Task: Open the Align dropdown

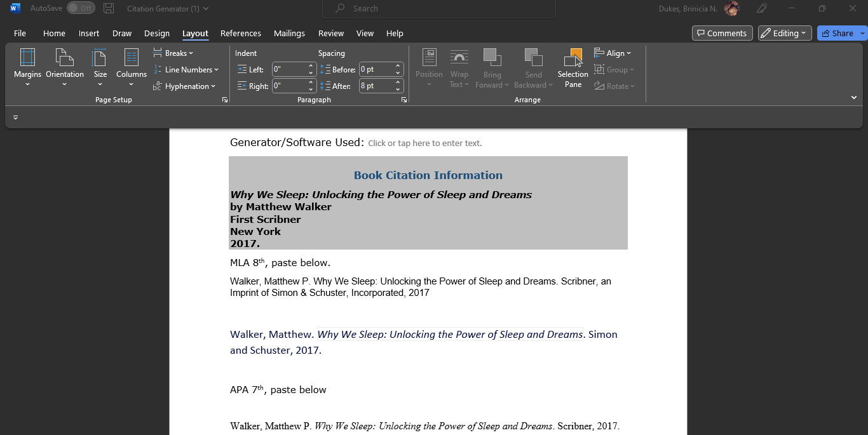Action: pos(613,53)
